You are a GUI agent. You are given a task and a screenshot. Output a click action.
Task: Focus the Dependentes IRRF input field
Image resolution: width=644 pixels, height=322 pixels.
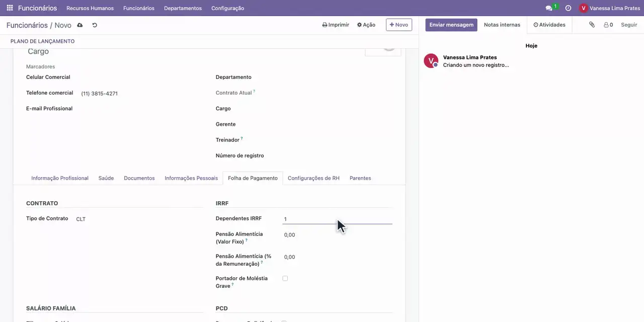tap(337, 219)
